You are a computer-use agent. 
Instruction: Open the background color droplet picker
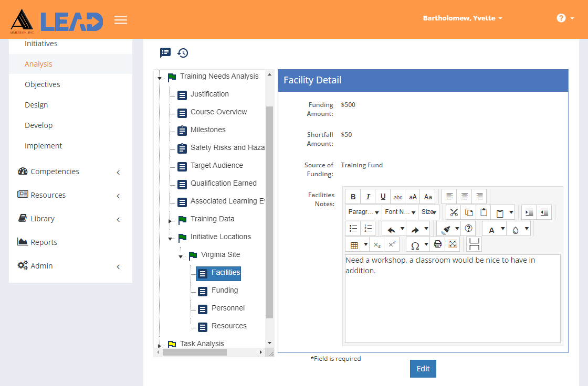(x=515, y=229)
